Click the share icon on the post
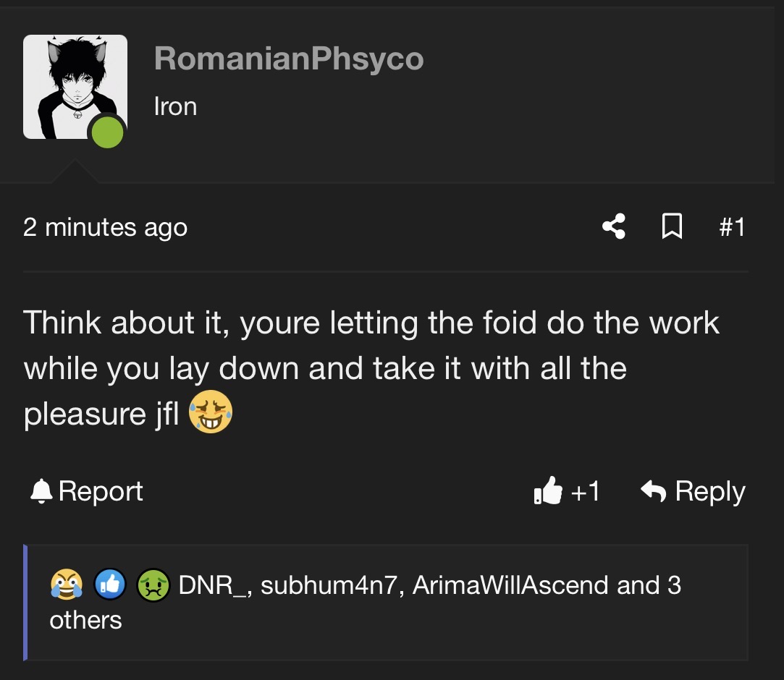This screenshot has width=784, height=680. (x=614, y=227)
